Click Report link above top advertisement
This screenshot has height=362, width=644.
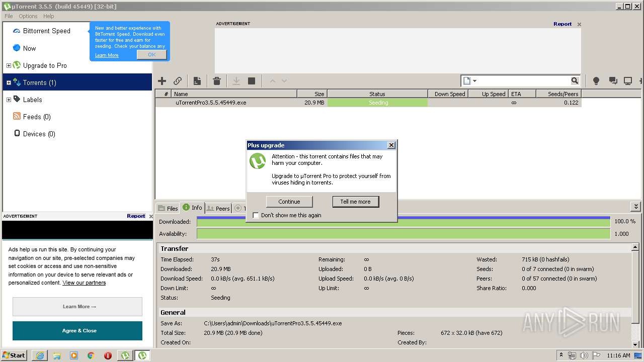coord(562,24)
